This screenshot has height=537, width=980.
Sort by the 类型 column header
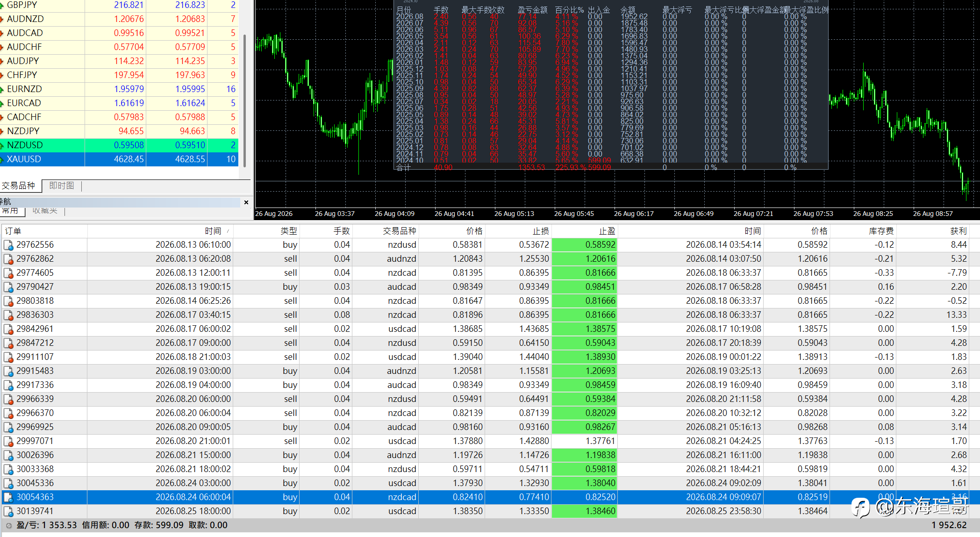[x=266, y=231]
